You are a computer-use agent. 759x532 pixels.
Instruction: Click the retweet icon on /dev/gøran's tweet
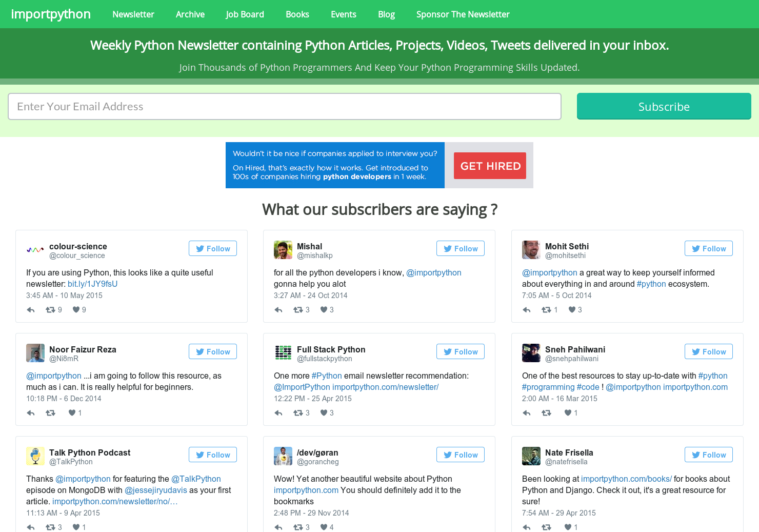click(297, 527)
